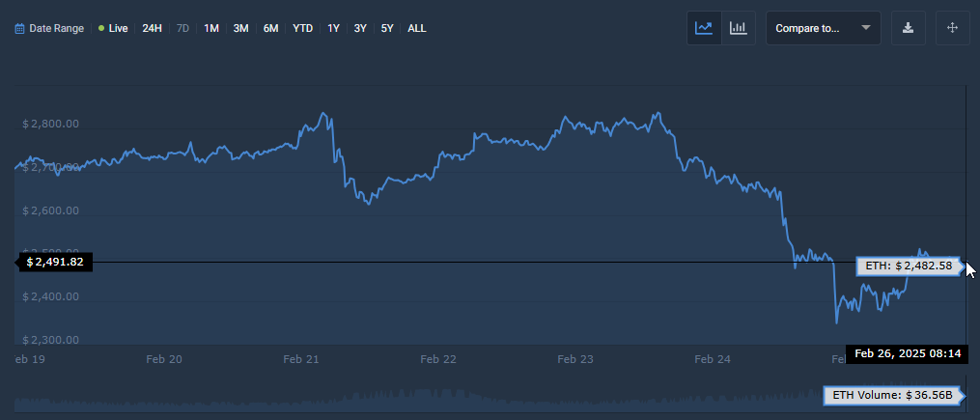Select the 5Y range

[387, 29]
